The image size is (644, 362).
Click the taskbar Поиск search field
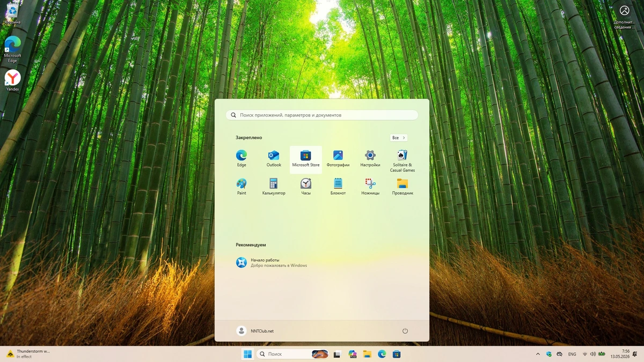[292, 354]
